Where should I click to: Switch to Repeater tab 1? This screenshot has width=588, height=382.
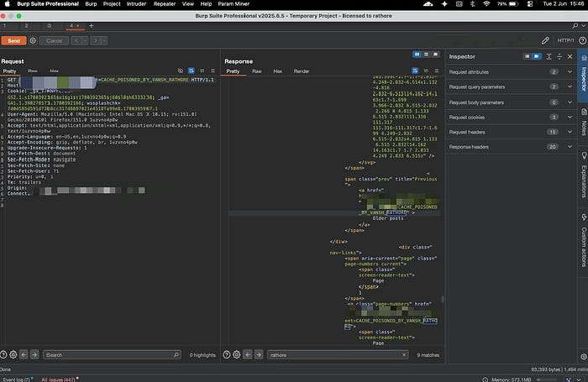pos(4,25)
